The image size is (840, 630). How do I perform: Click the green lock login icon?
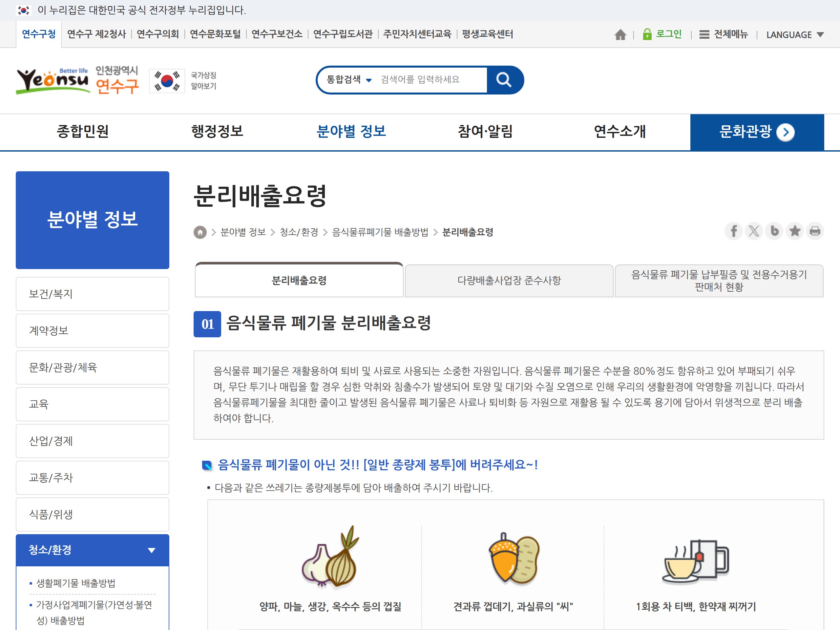coord(647,34)
